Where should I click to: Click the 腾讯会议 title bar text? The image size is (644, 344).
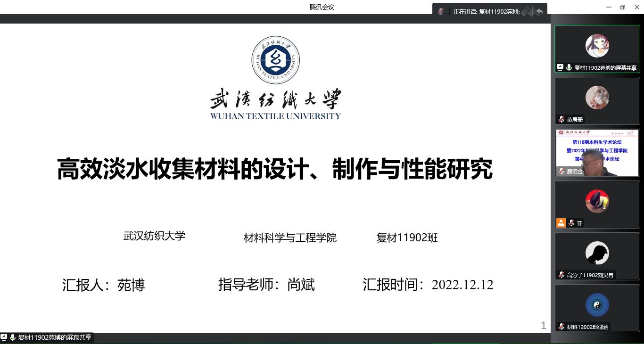(x=321, y=7)
